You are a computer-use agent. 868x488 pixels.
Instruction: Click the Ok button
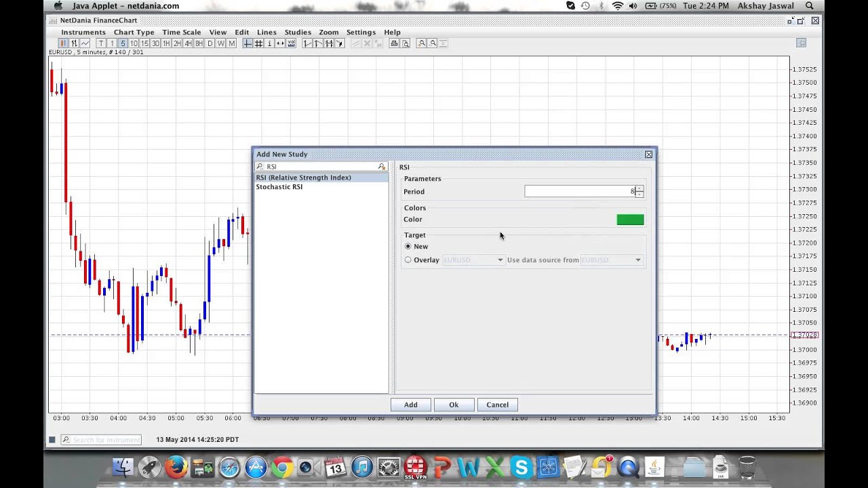click(x=454, y=405)
